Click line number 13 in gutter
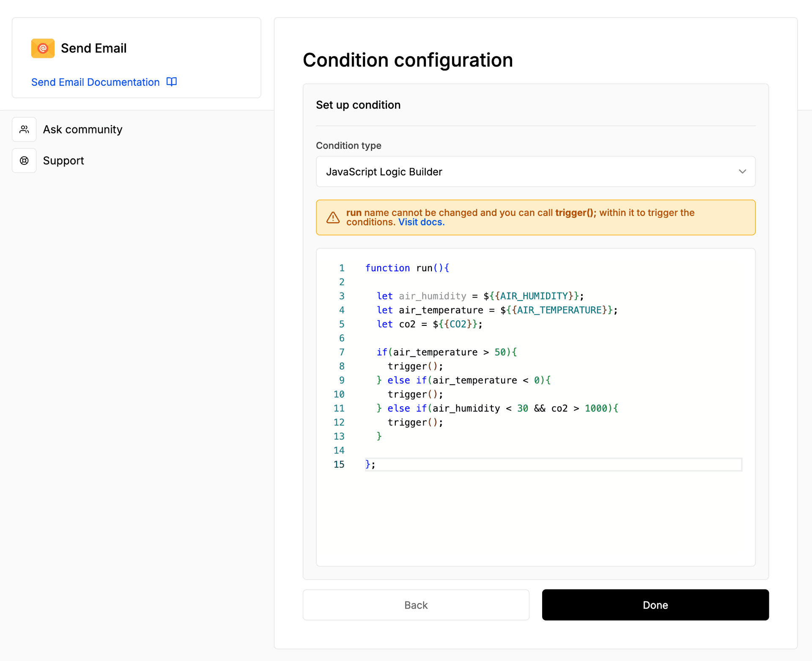This screenshot has width=812, height=661. (x=339, y=437)
